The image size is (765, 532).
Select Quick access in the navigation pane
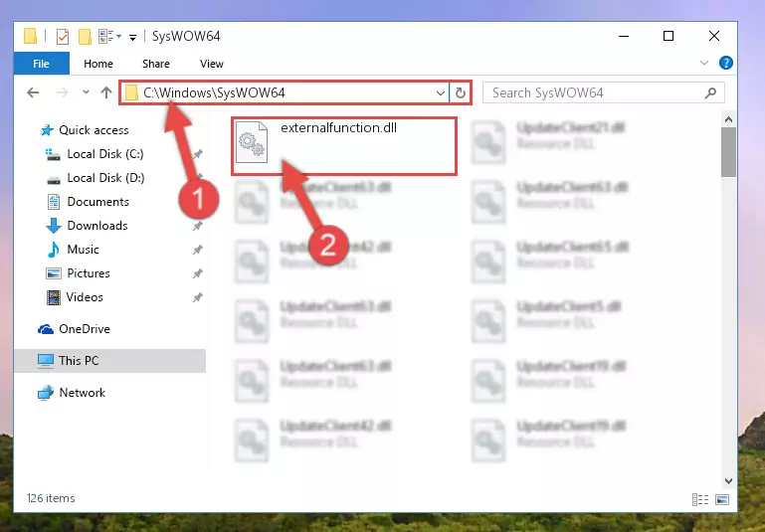coord(94,130)
